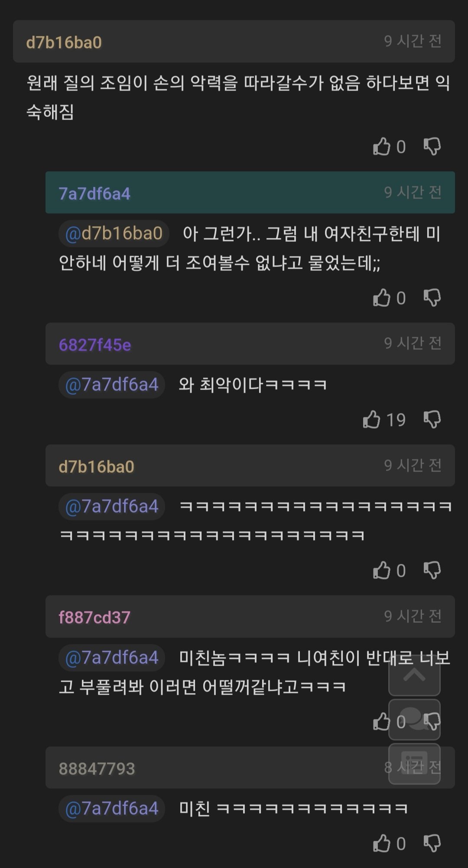468x868 pixels.
Task: Click the @7a7df6a4 mention in 88847793's reply
Action: click(112, 809)
